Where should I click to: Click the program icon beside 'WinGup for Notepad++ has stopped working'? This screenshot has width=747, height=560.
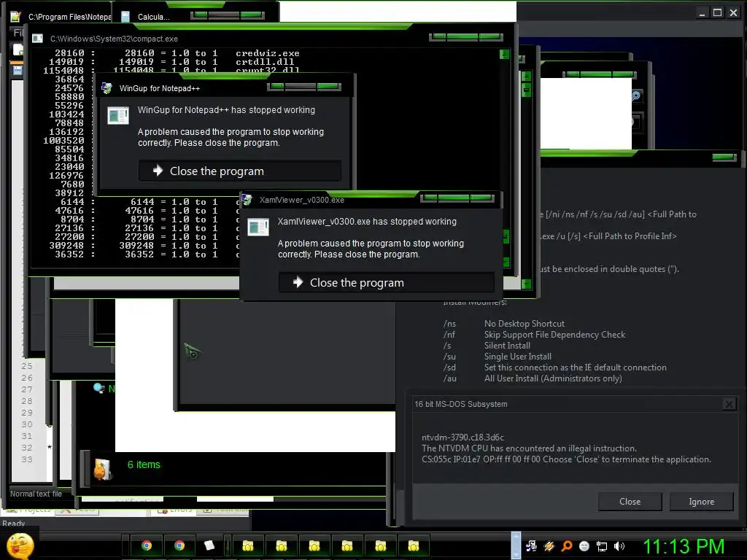coord(118,116)
